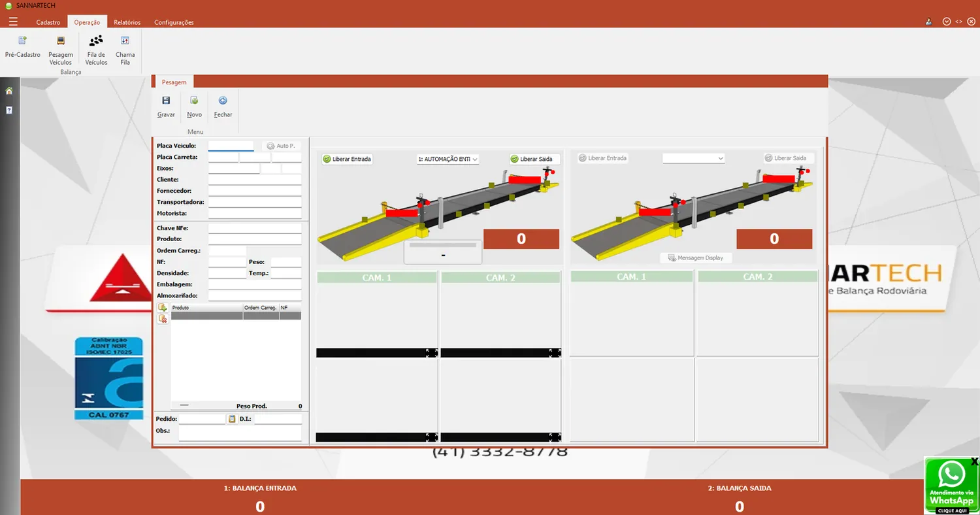Viewport: 980px width, 515px height.
Task: Open Fila de Veículos queue
Action: pyautogui.click(x=96, y=50)
